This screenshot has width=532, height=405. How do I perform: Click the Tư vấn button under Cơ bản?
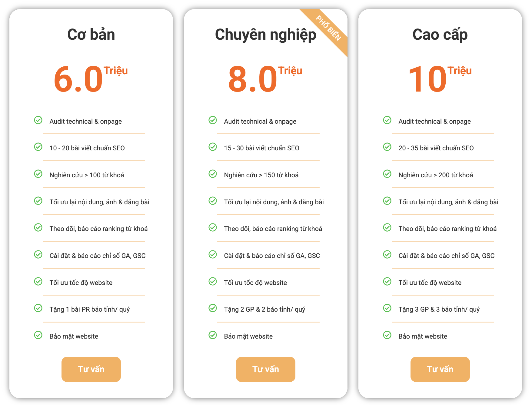[x=91, y=369]
